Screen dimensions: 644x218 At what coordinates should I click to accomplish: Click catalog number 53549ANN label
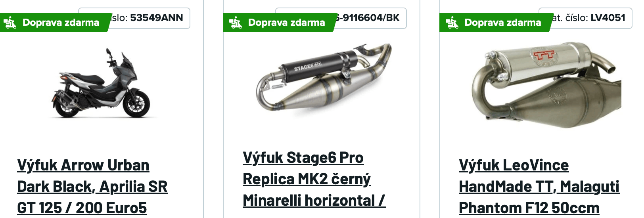coord(147,18)
